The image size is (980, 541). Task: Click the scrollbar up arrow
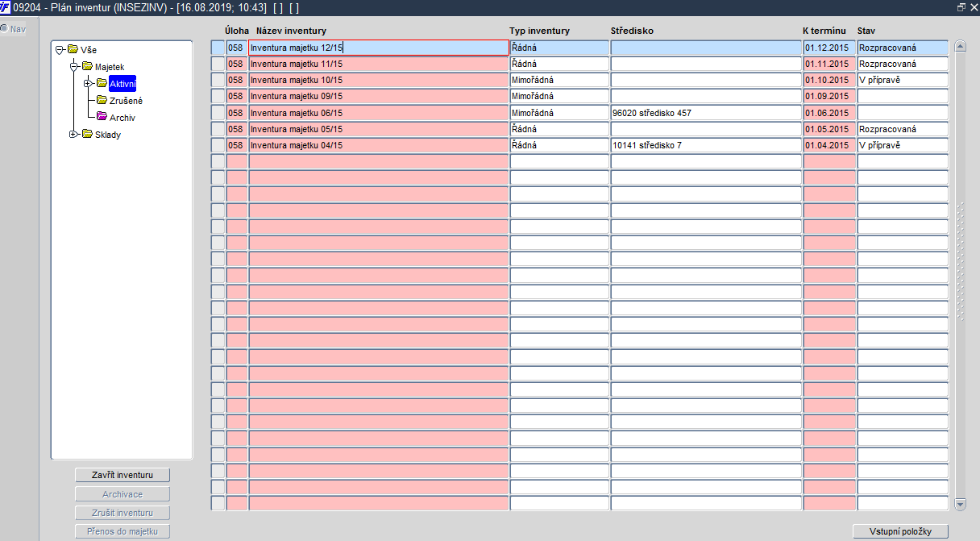960,46
